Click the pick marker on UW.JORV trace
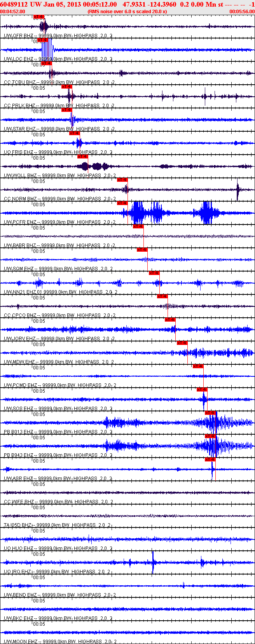This screenshot has height=644, width=255. click(170, 320)
